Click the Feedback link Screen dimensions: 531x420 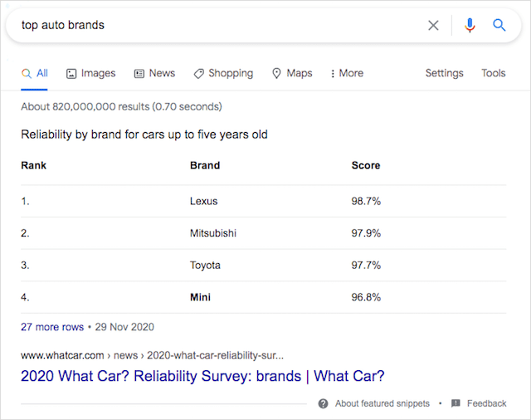click(x=486, y=403)
